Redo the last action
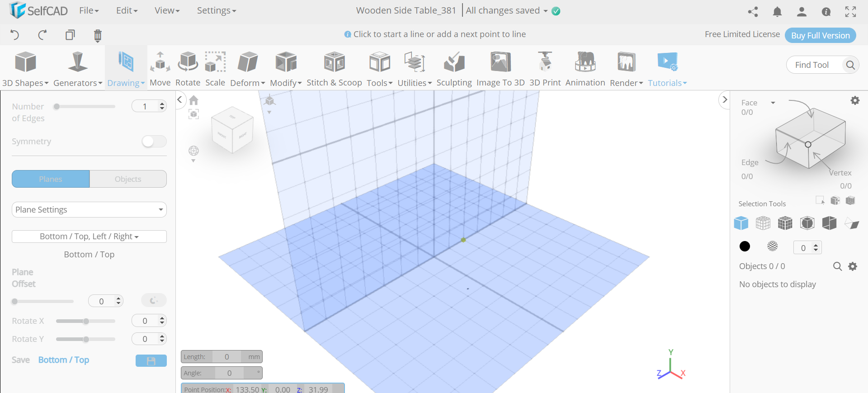The height and width of the screenshot is (393, 868). click(x=42, y=35)
